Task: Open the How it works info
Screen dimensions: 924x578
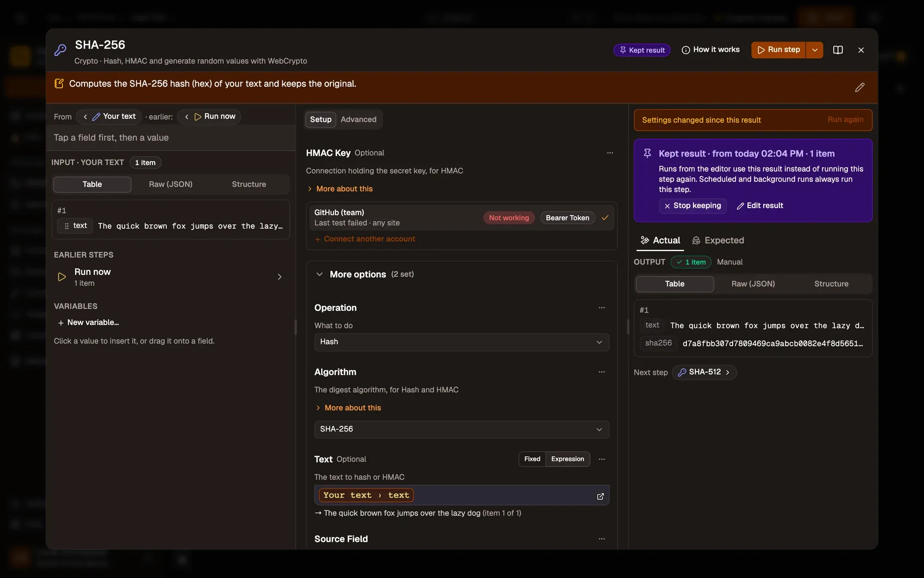Action: point(711,50)
